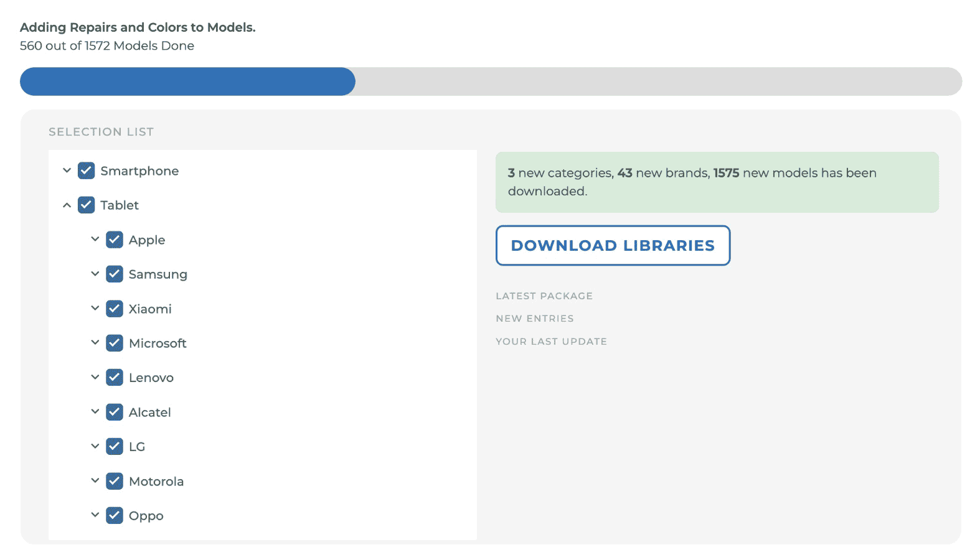Disable the Lenovo checkbox
The image size is (980, 560).
click(115, 377)
